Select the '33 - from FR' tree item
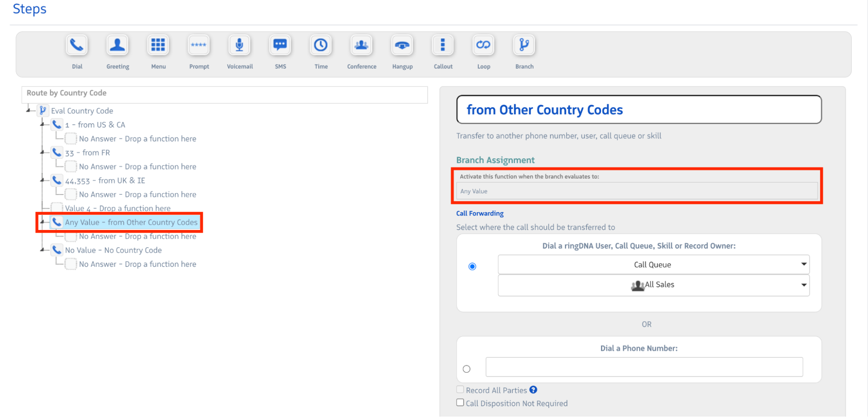868x417 pixels. click(x=87, y=153)
